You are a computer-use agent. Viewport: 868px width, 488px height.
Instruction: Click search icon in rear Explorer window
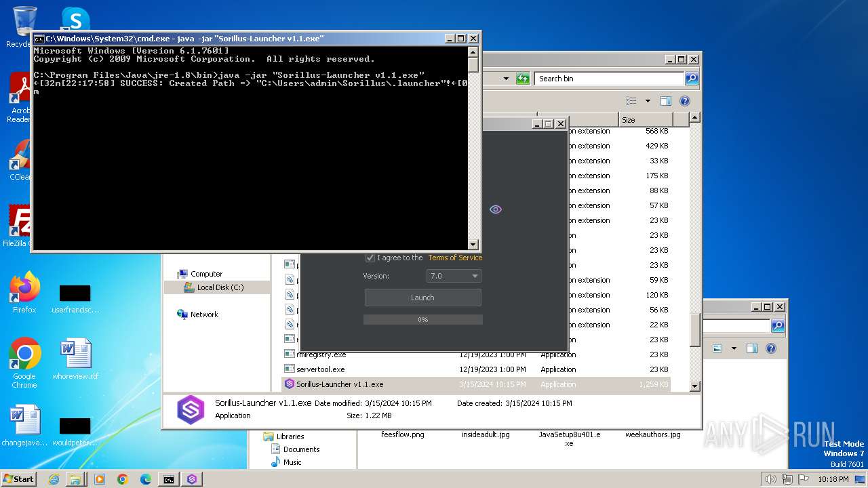point(778,326)
